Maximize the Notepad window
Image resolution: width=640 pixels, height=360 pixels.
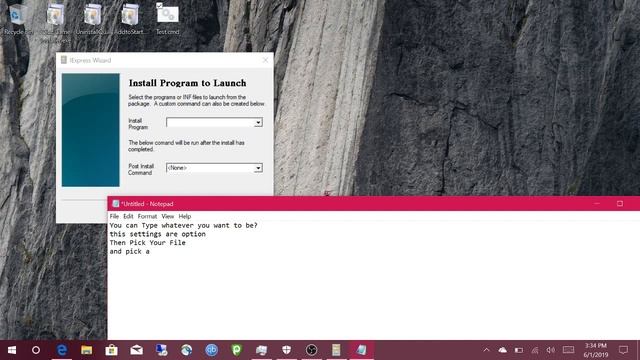tap(620, 203)
